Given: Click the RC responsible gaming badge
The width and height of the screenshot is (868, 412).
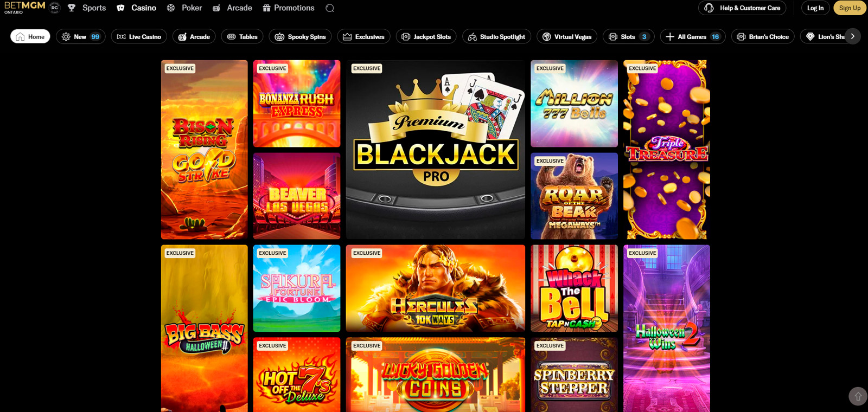Looking at the screenshot, I should click(x=54, y=8).
